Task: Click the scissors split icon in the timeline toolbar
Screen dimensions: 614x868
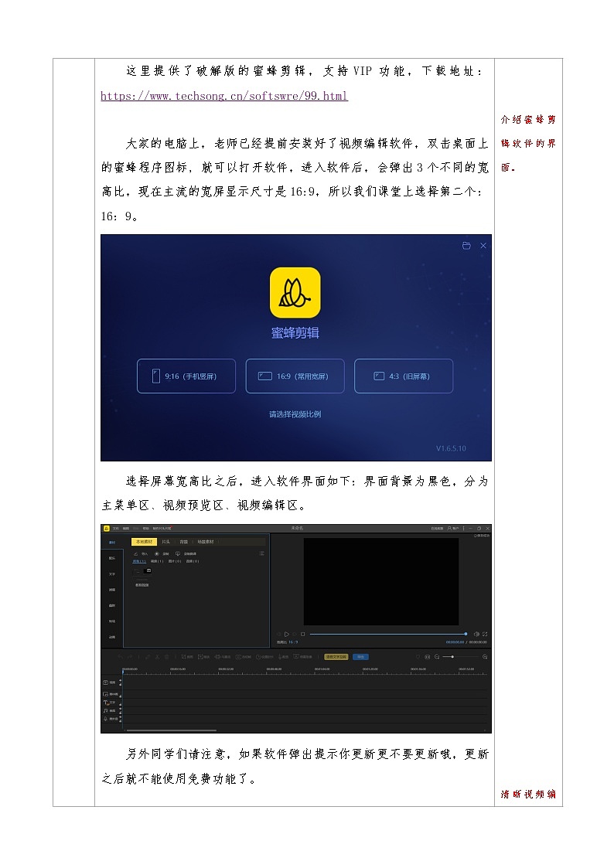Action: [x=157, y=657]
